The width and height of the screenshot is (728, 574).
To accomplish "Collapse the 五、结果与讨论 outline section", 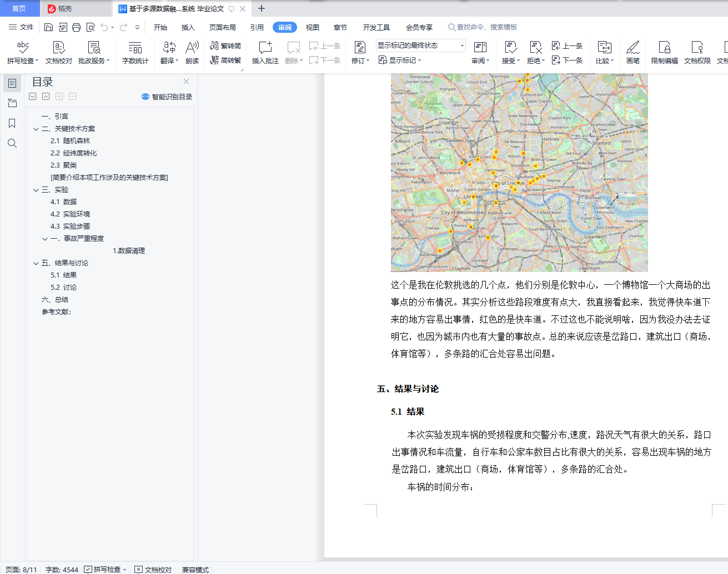I will (36, 263).
